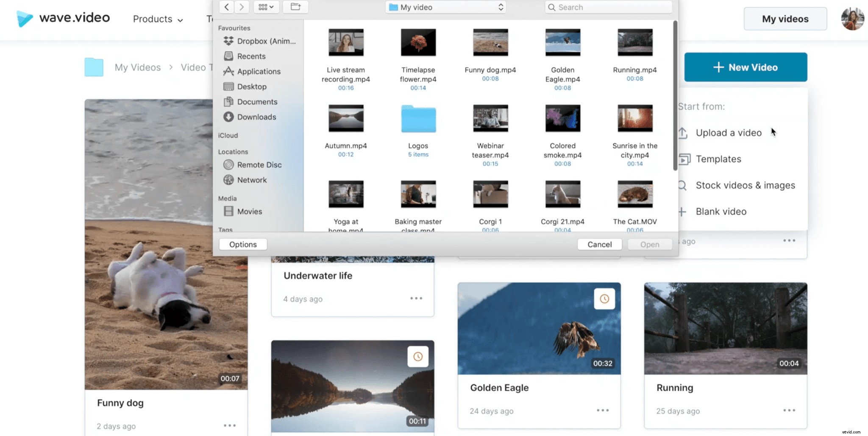This screenshot has width=868, height=436.
Task: Click the New Video button
Action: click(x=745, y=67)
